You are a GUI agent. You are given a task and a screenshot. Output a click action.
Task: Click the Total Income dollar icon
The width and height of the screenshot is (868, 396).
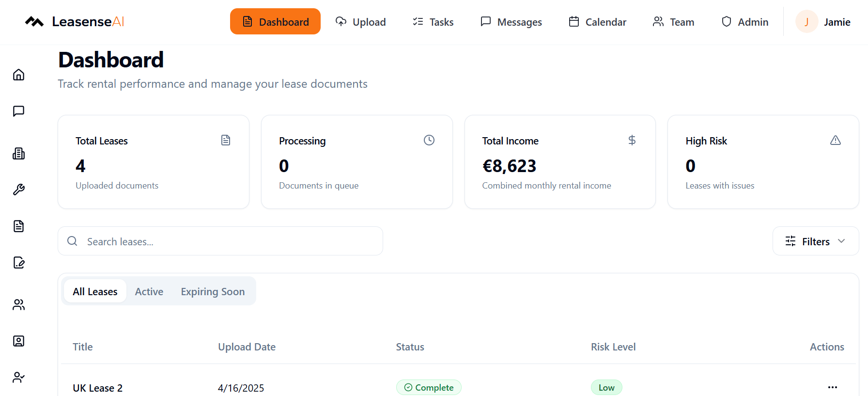(x=632, y=140)
